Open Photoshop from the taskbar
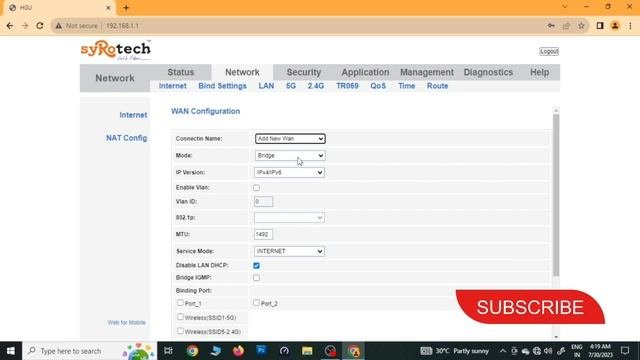 click(x=261, y=351)
